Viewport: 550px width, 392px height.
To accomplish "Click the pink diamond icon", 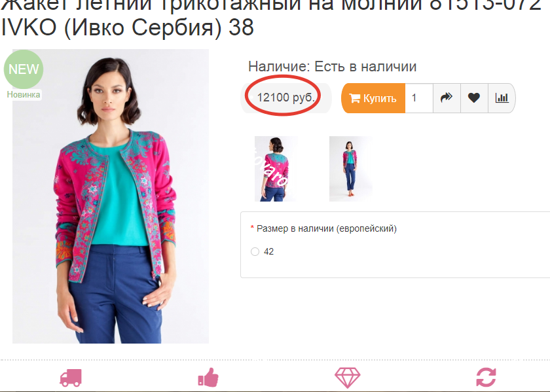I will tap(347, 378).
